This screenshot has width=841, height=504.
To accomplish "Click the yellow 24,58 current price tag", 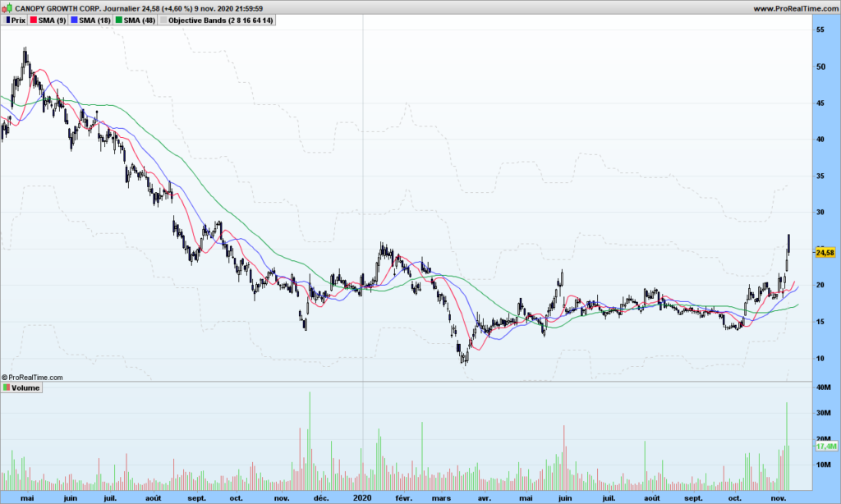I will 825,253.
